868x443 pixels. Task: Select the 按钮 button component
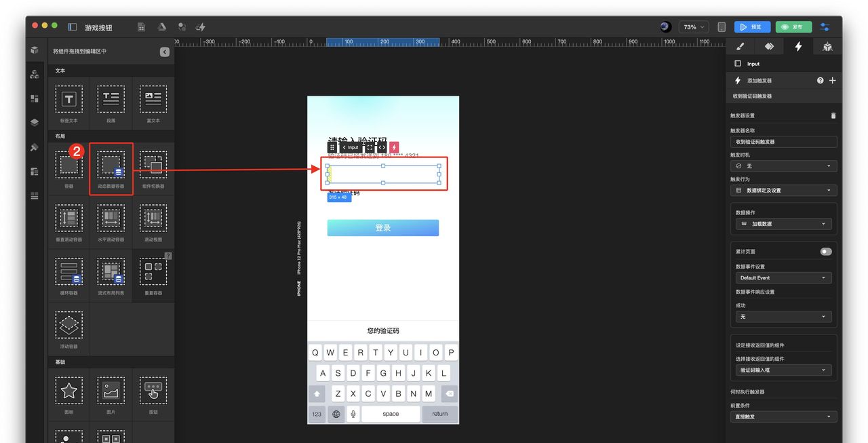pyautogui.click(x=153, y=395)
